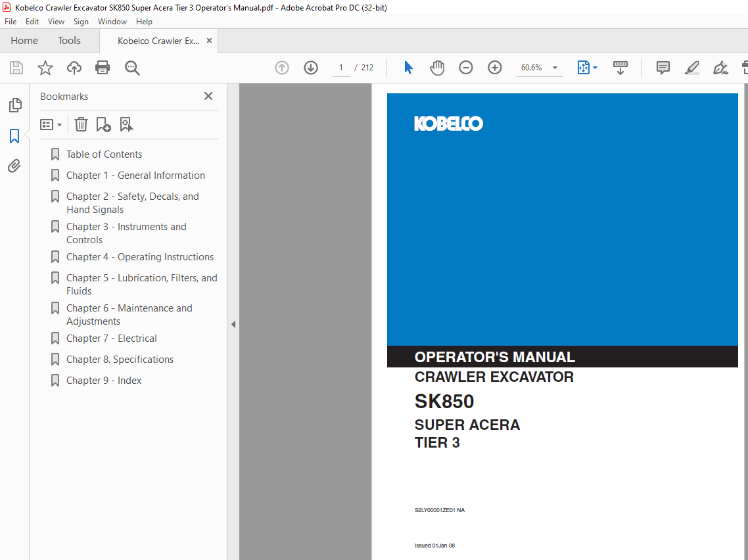
Task: Open Find text magnifier icon
Action: coord(132,68)
